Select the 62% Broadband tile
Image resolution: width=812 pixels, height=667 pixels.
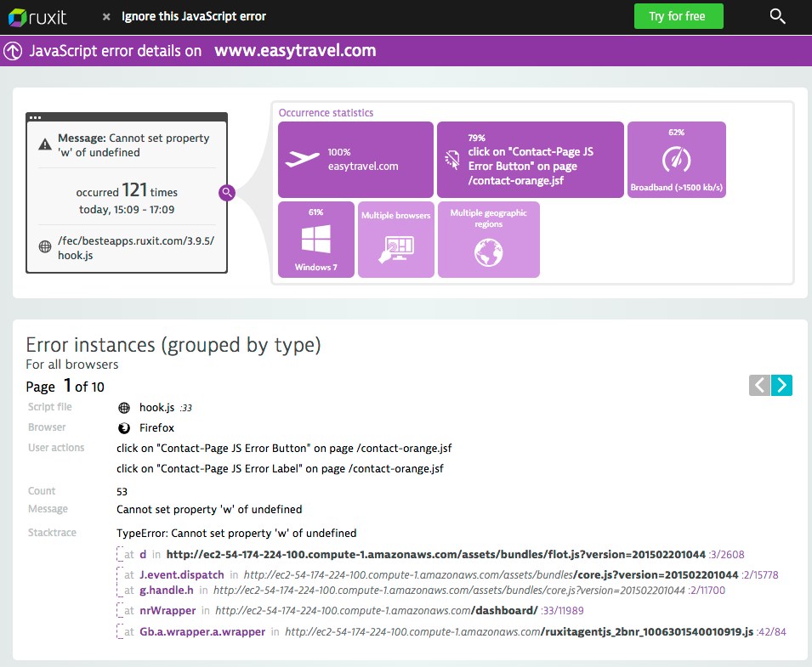point(676,160)
